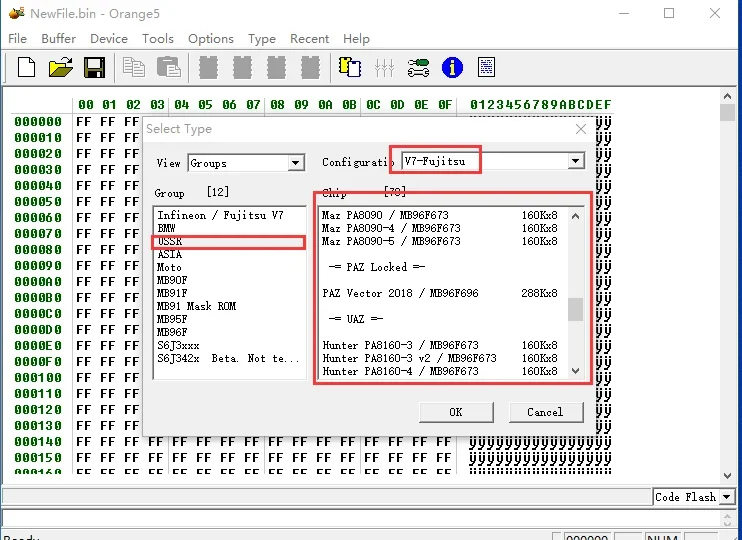The image size is (742, 540).
Task: Open a file with the folder icon
Action: 61,67
